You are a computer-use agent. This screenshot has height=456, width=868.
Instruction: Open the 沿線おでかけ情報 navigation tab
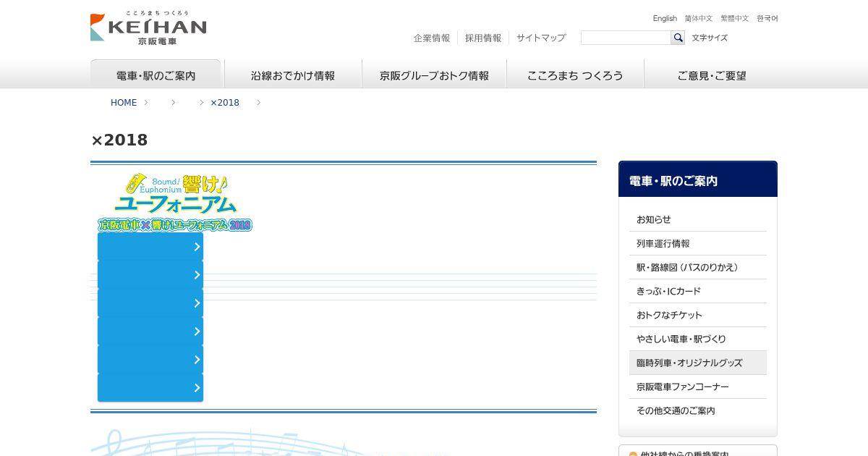click(x=293, y=75)
